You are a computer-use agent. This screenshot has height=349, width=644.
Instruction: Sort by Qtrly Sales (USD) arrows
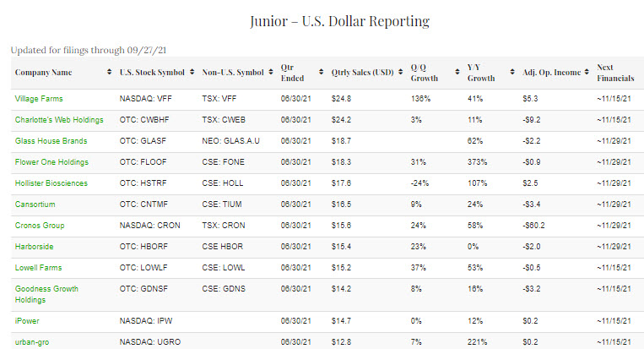pos(402,73)
